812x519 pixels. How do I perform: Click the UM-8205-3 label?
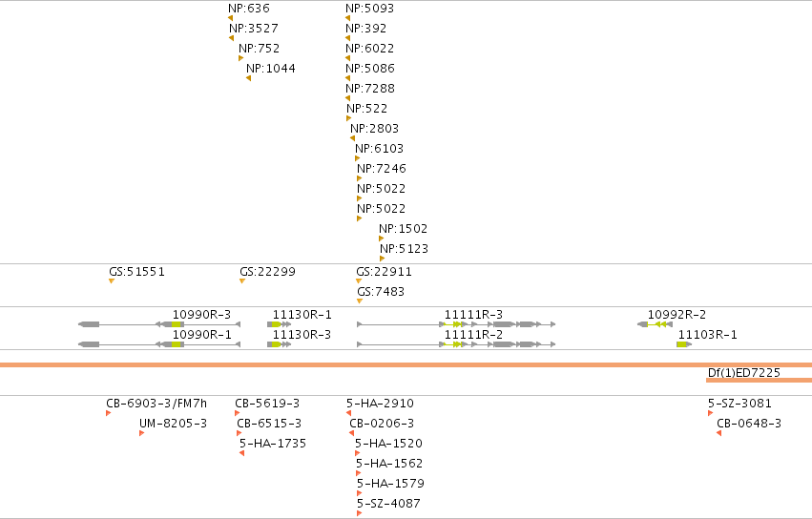pyautogui.click(x=173, y=424)
